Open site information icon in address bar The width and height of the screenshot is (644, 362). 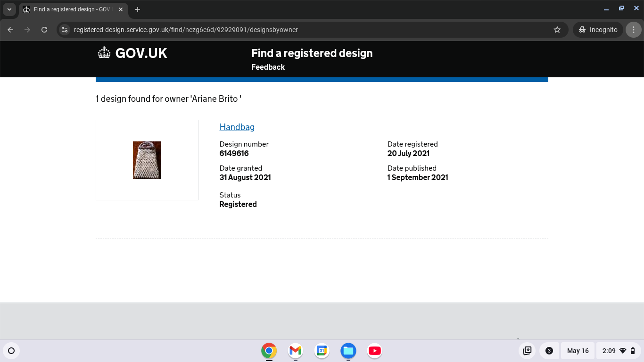tap(65, 30)
